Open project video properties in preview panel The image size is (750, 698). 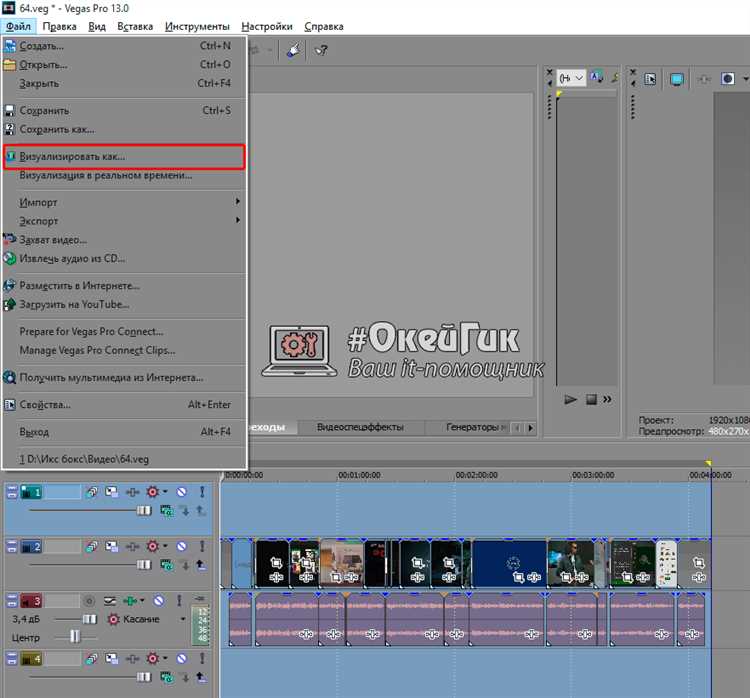[650, 79]
